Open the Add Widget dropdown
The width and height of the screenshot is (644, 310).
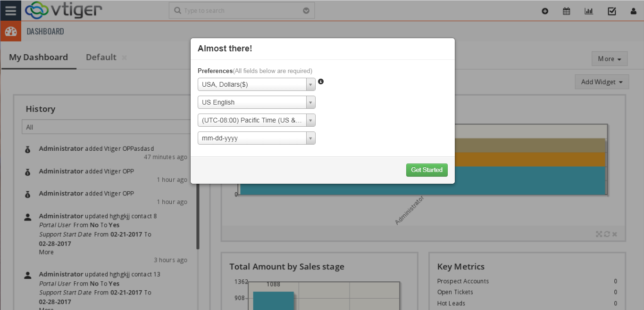point(602,82)
